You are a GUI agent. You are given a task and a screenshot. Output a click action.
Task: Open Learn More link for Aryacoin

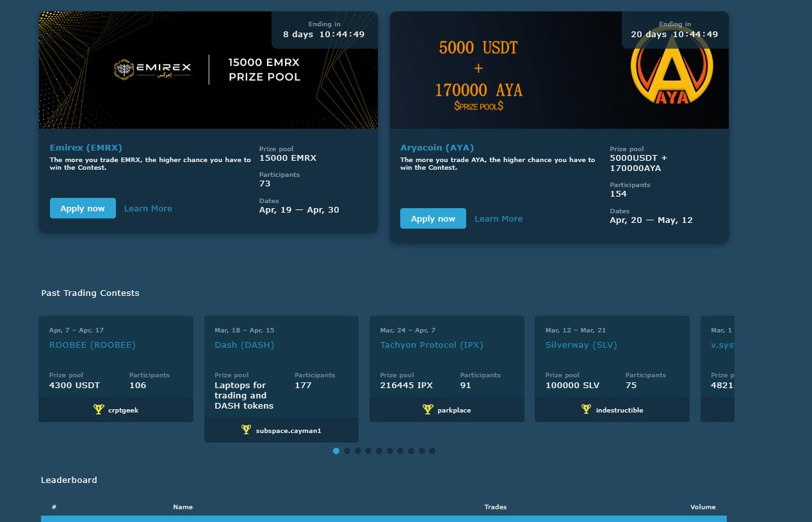click(498, 218)
